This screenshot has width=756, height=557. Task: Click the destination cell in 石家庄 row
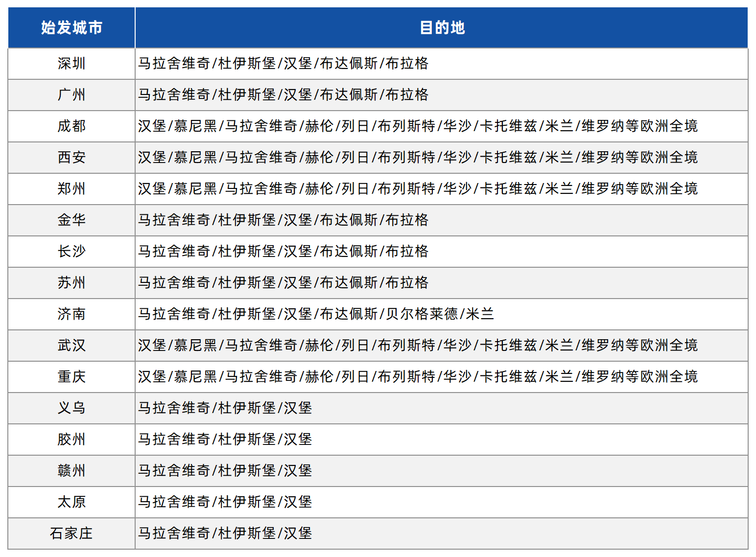442,534
